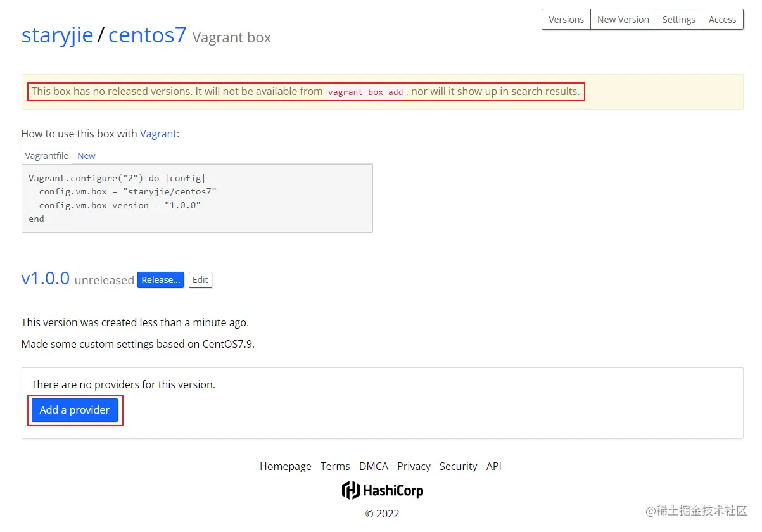Open the Security footer link
Screen dimensions: 762x532
[459, 466]
